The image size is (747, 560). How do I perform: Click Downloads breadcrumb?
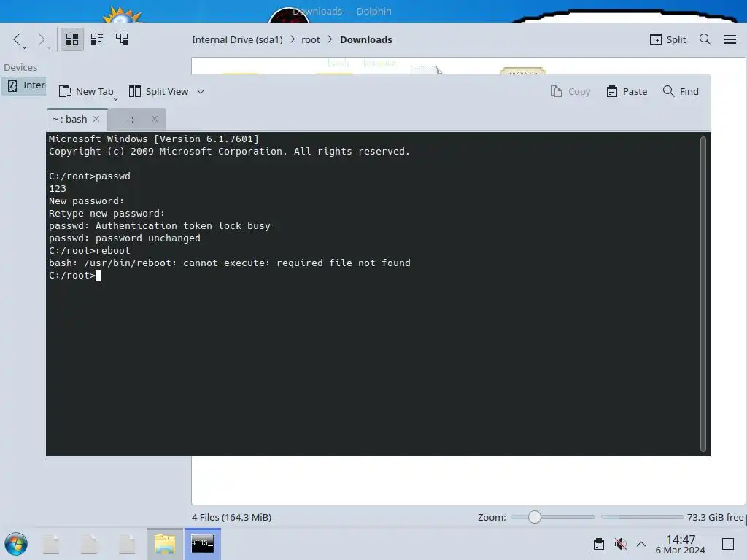pyautogui.click(x=366, y=39)
